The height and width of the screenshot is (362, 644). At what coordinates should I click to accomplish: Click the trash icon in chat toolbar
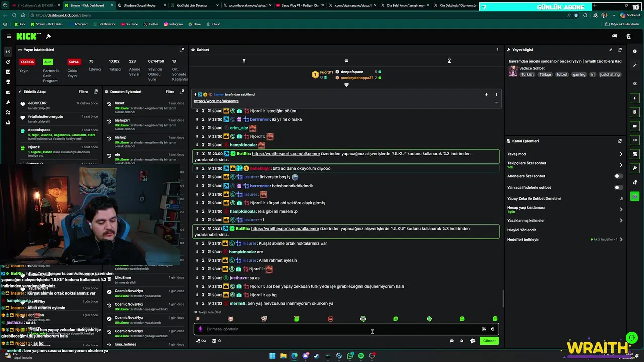coord(244,61)
